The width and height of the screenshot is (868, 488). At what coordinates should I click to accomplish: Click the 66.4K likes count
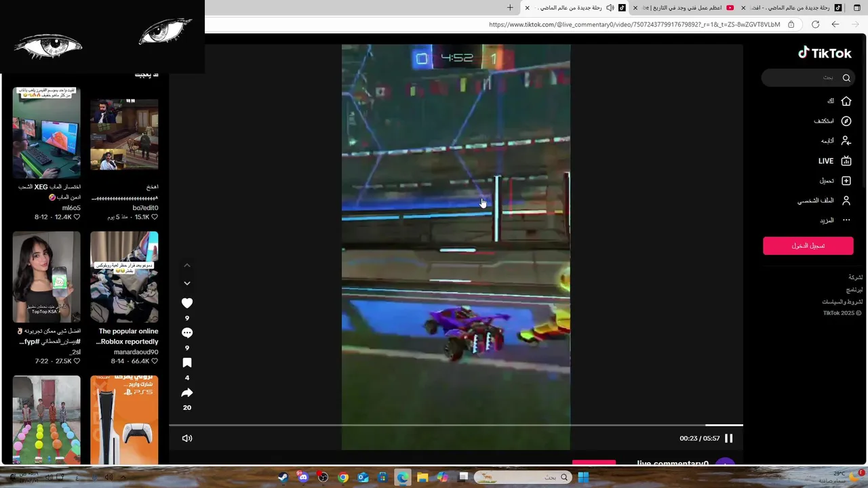tap(140, 361)
